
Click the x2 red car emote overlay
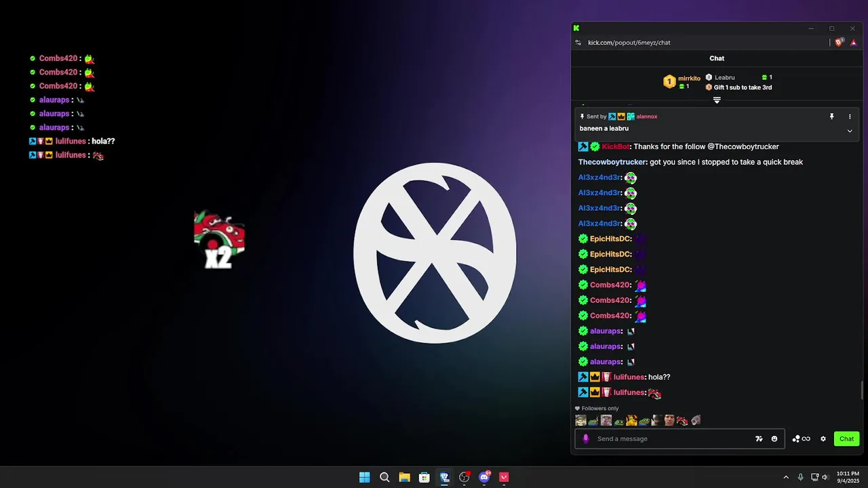[x=219, y=239]
